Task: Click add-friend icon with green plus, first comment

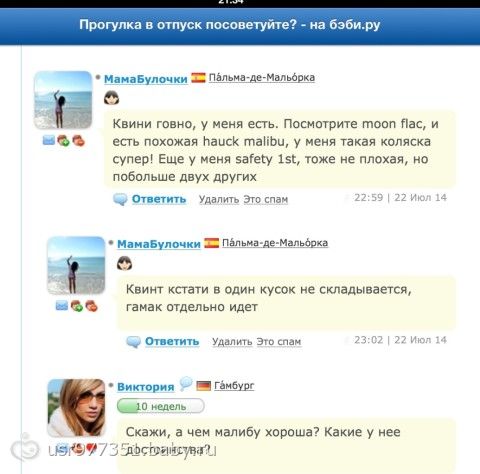Action: coord(63,141)
